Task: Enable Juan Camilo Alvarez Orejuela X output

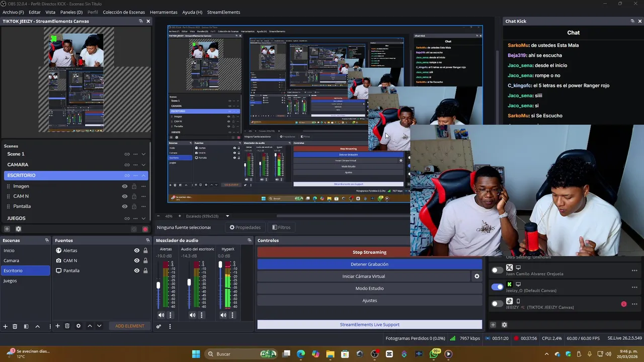Action: (497, 270)
